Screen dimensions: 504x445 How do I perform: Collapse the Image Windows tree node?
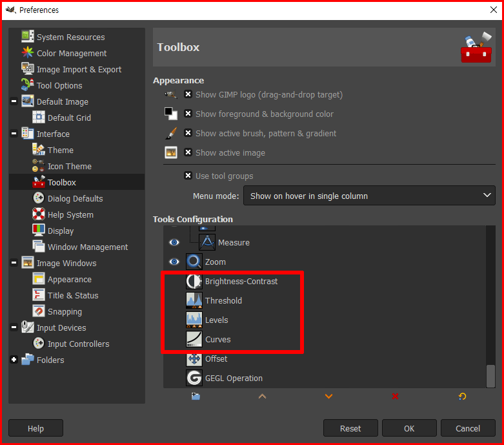click(14, 263)
